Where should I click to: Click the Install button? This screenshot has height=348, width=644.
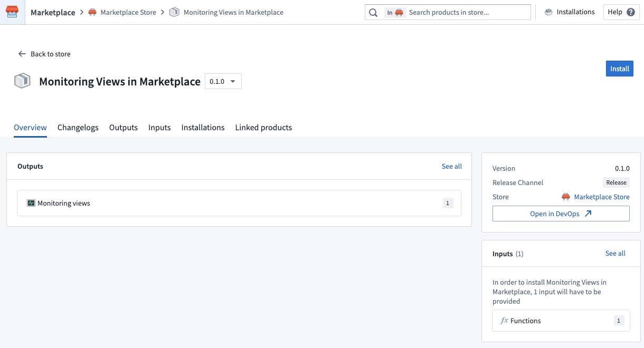click(x=619, y=68)
